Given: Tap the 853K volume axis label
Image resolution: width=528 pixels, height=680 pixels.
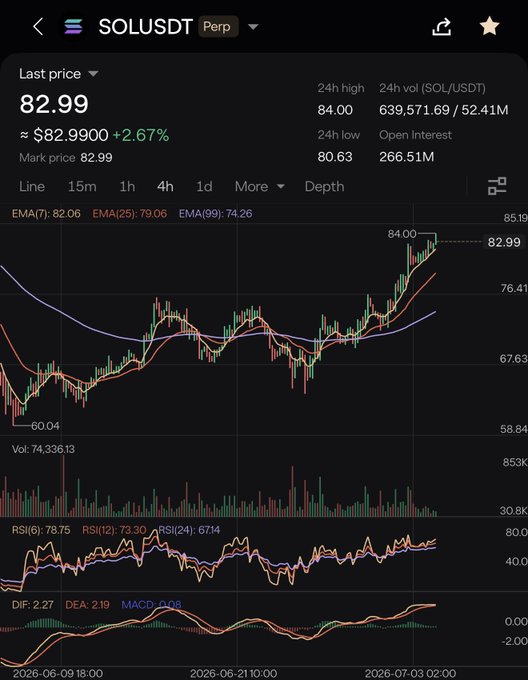Looking at the screenshot, I should 515,462.
